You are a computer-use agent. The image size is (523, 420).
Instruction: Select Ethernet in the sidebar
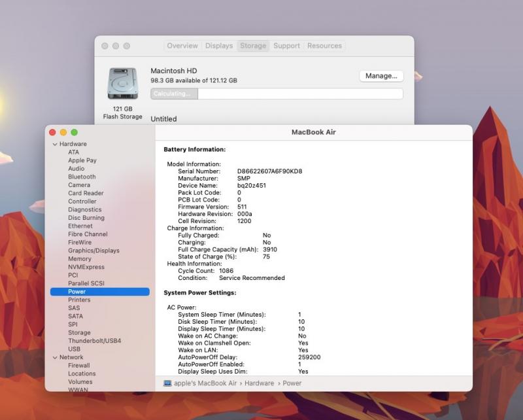click(80, 226)
